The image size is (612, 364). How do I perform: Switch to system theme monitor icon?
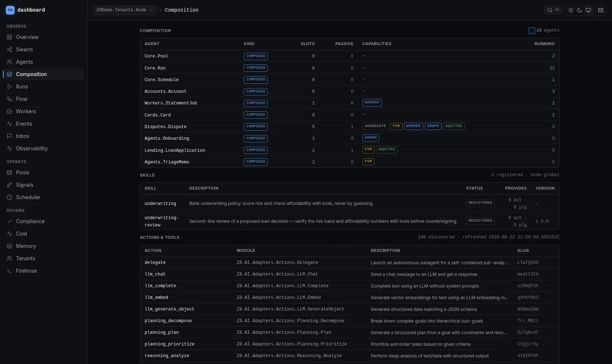(x=588, y=10)
